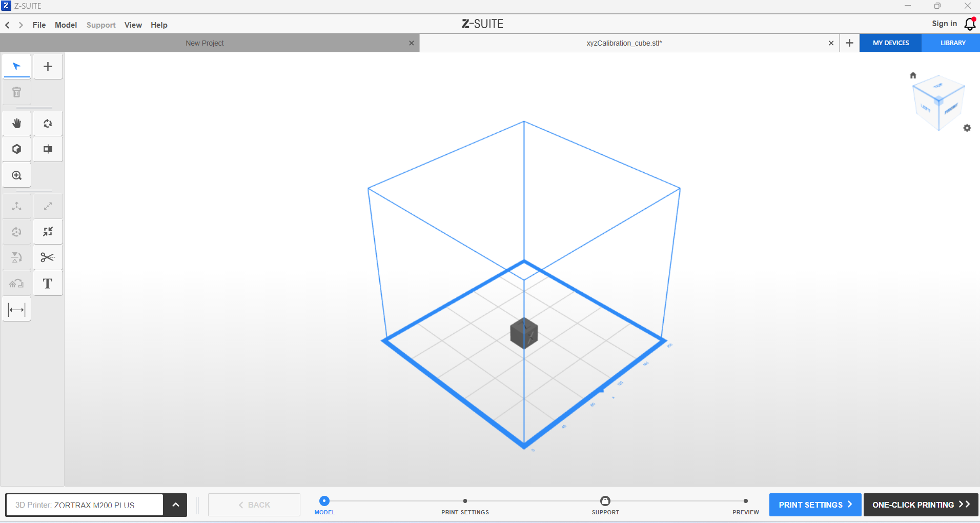
Task: Proceed with PRINT SETTINGS button
Action: (x=815, y=505)
